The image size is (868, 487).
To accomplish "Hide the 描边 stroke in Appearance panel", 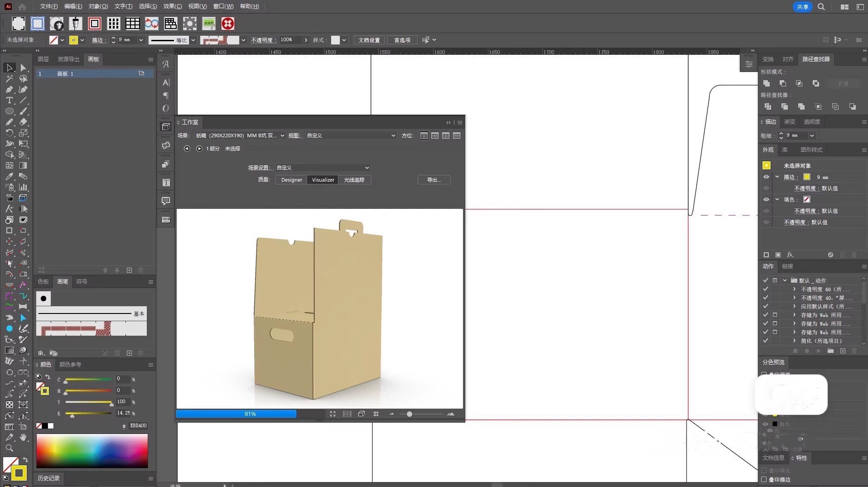I will 766,177.
